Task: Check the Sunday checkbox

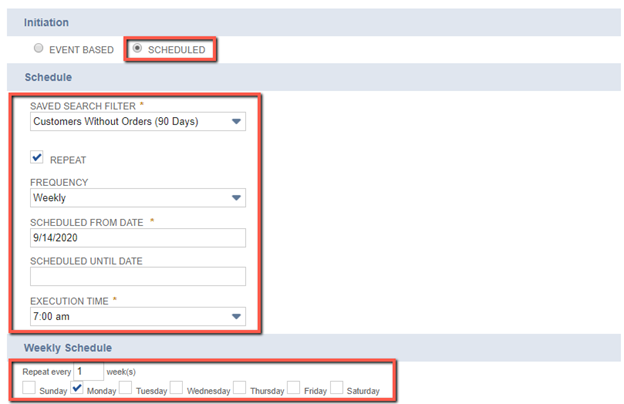Action: click(30, 388)
